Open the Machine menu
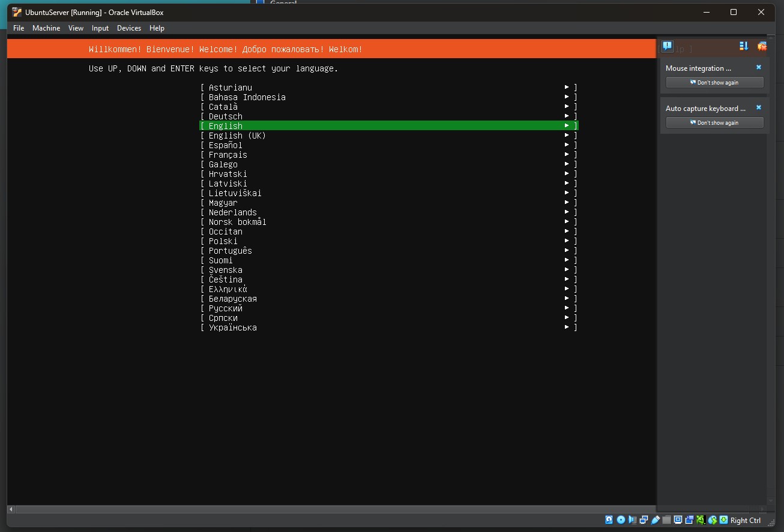784x532 pixels. click(x=46, y=28)
